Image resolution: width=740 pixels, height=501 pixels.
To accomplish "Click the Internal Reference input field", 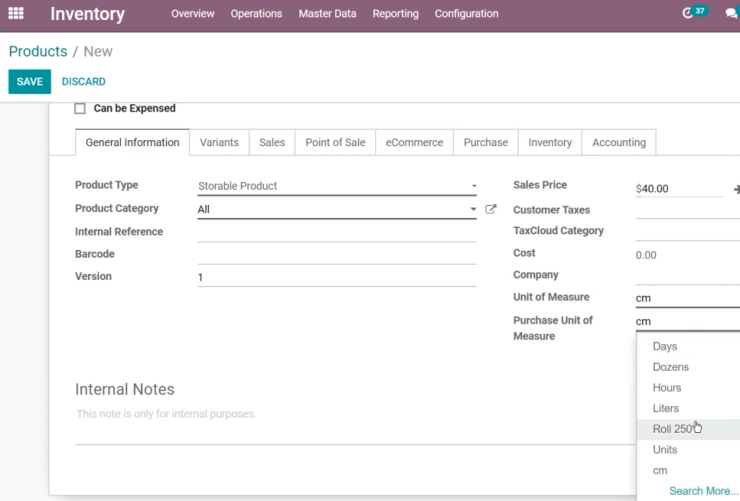I will click(337, 232).
